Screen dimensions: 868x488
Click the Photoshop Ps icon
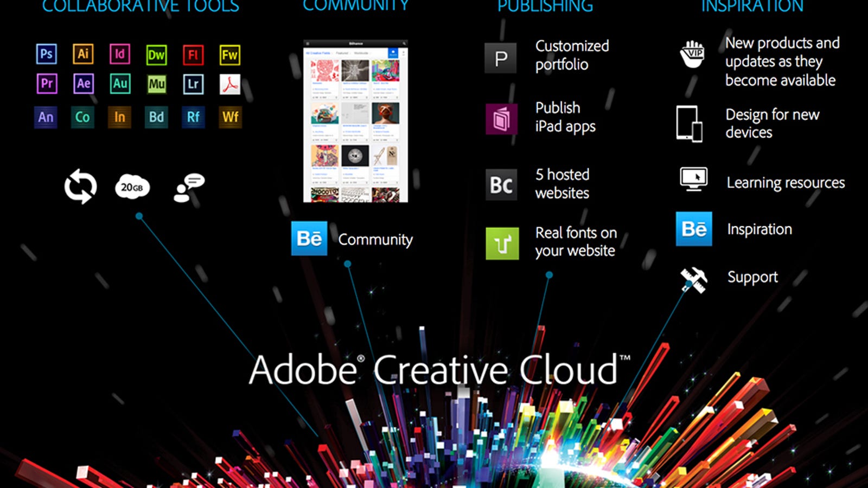coord(46,54)
